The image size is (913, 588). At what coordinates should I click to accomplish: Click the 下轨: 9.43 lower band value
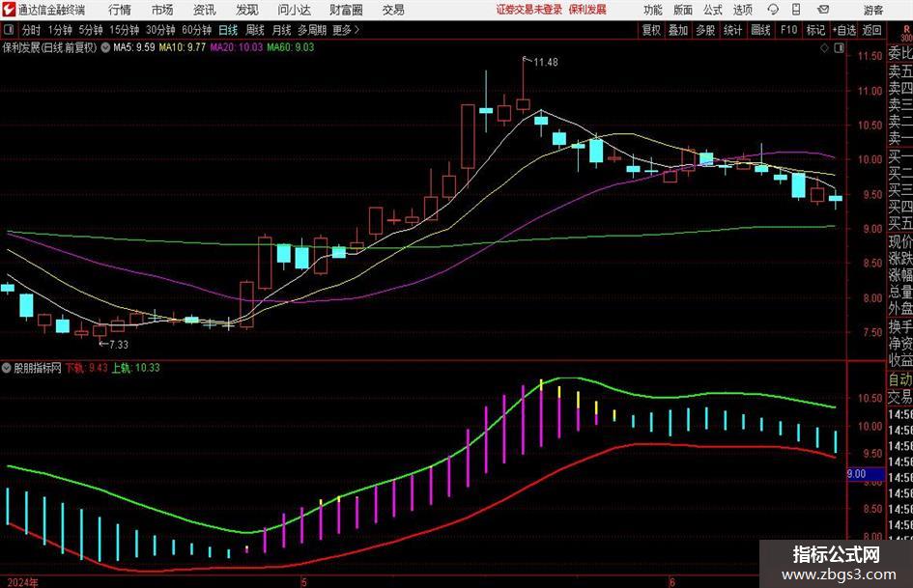tap(86, 368)
